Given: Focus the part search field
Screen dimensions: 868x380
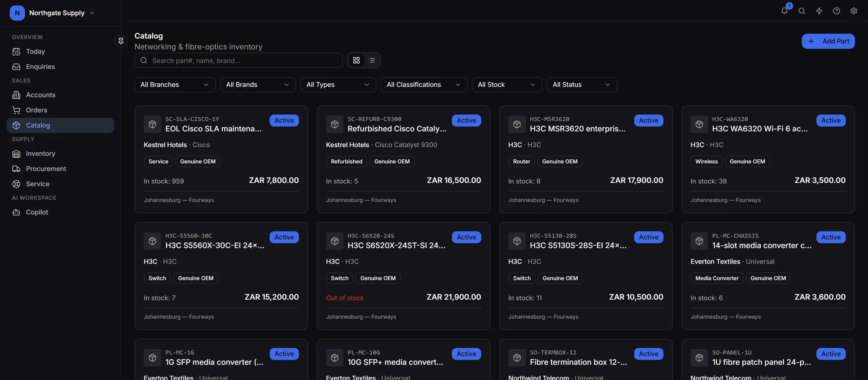Looking at the screenshot, I should point(239,60).
